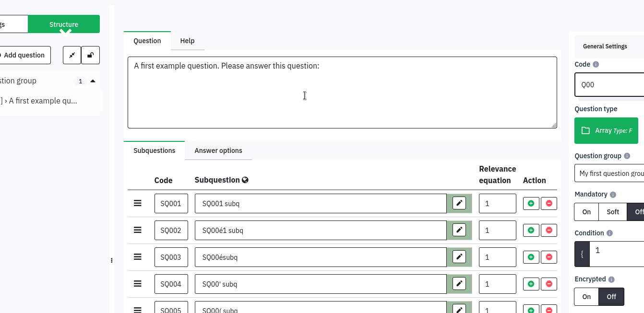This screenshot has width=644, height=313.
Task: Select the Structure tab button
Action: tap(64, 24)
